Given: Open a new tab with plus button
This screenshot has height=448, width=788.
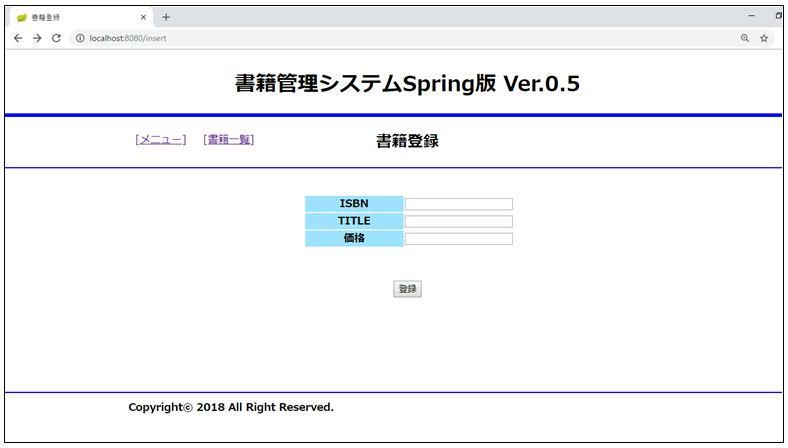Looking at the screenshot, I should [x=166, y=17].
